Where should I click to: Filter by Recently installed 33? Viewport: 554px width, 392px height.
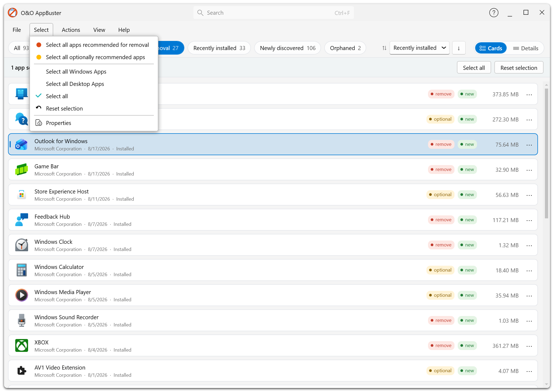pos(219,48)
